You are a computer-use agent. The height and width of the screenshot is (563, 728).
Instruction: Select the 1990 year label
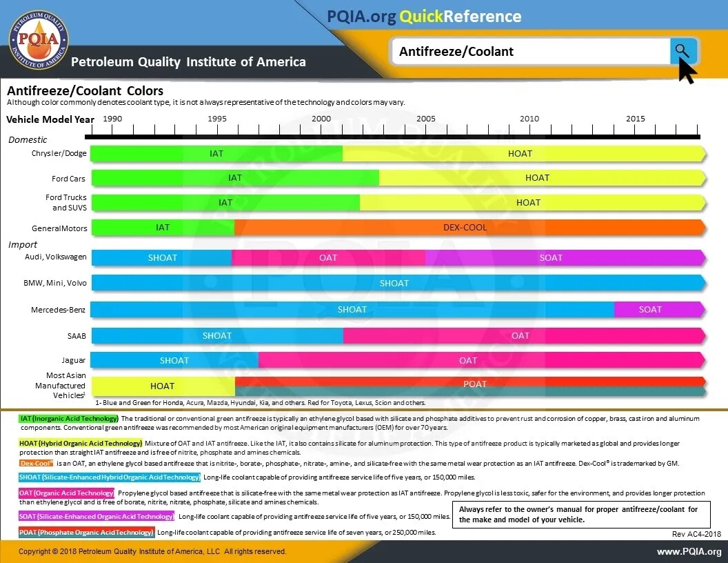point(112,119)
